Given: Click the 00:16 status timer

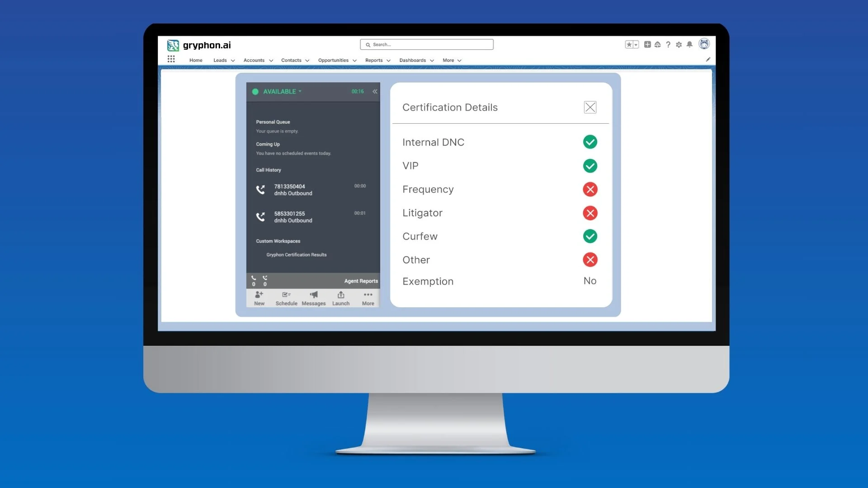Looking at the screenshot, I should click(358, 91).
